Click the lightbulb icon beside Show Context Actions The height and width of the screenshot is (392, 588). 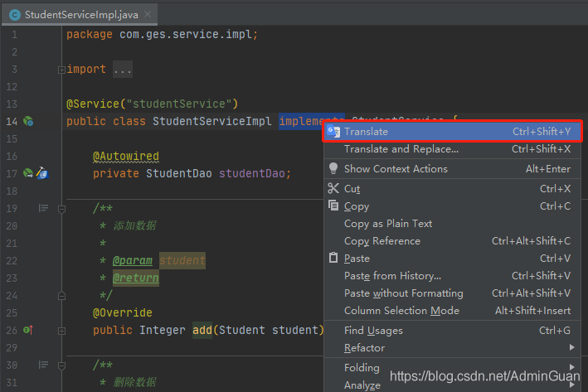333,168
